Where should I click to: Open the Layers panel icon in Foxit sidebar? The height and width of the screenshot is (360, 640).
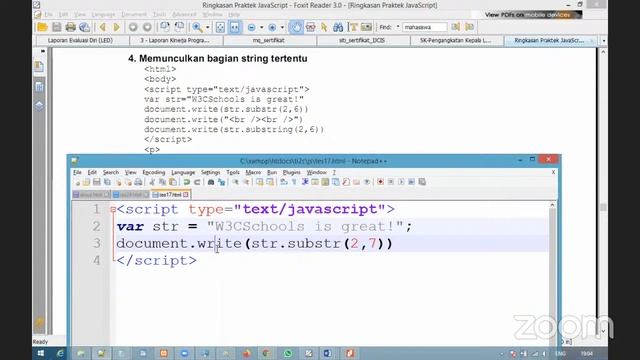click(39, 106)
